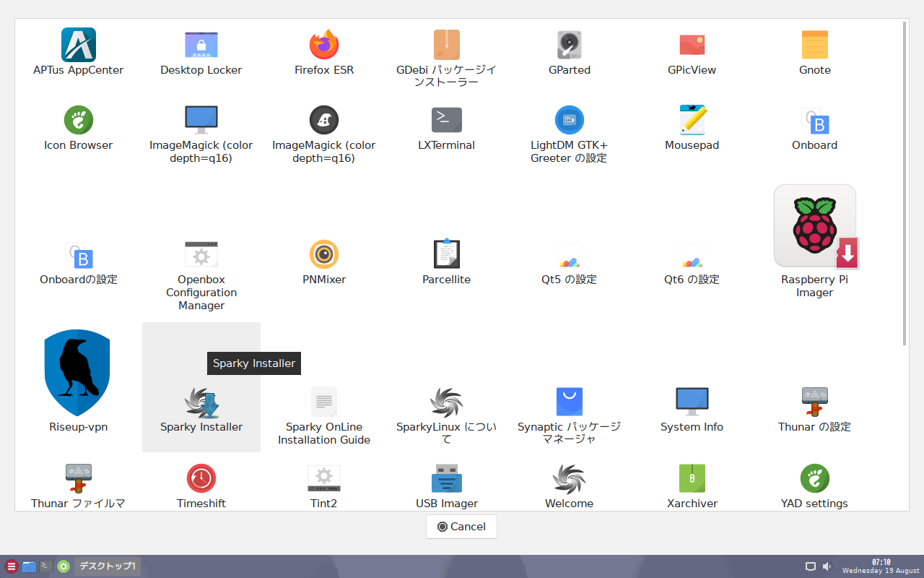This screenshot has height=578, width=924.
Task: Open YAD settings
Action: [x=815, y=486]
